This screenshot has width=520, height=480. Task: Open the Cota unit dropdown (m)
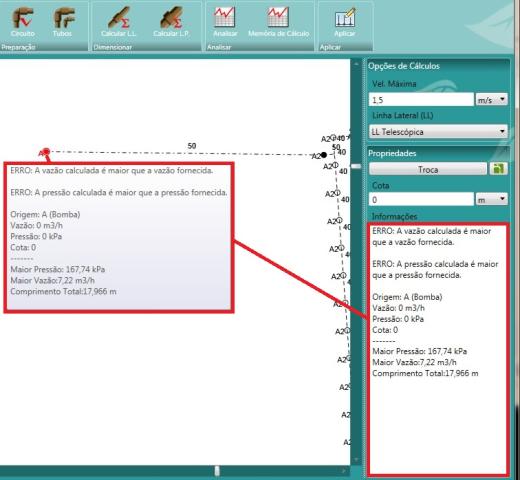point(492,199)
